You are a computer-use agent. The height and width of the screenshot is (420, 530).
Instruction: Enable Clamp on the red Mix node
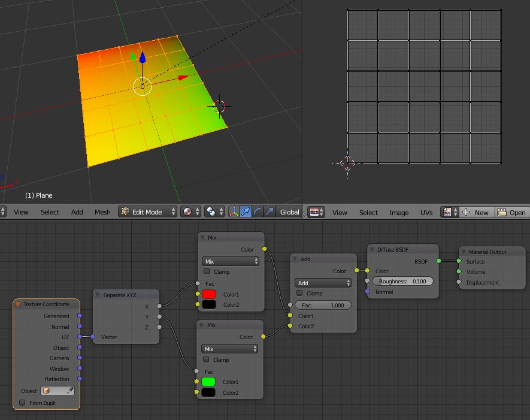207,272
